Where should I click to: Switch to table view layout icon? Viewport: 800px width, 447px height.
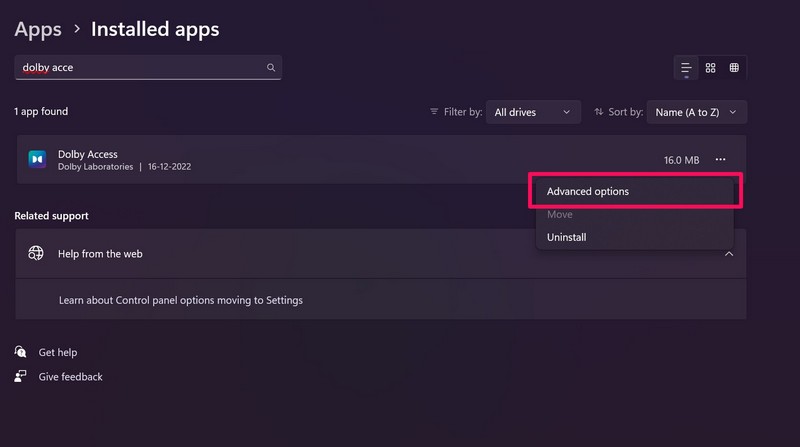pyautogui.click(x=734, y=68)
